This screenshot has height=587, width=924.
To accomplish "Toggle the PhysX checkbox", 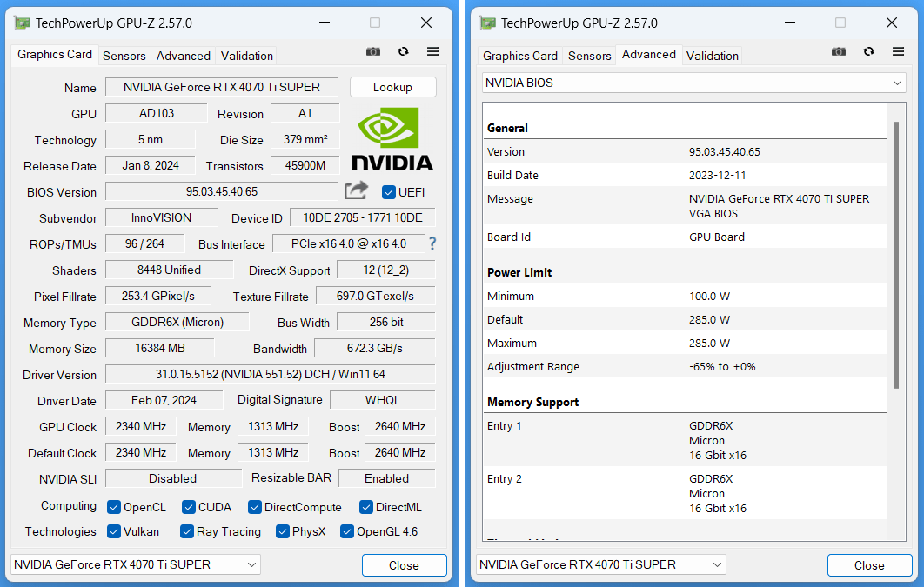I will (x=282, y=531).
